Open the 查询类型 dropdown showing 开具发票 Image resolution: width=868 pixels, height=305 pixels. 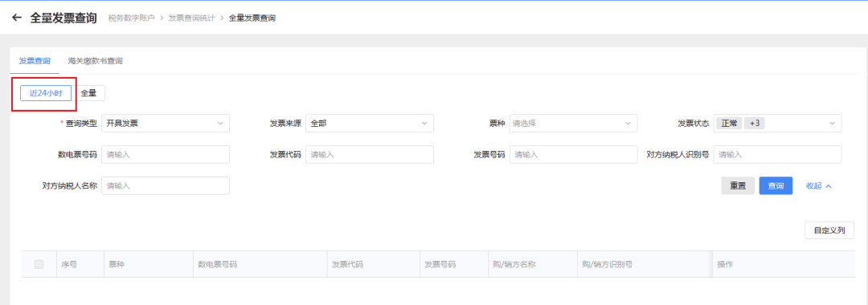tap(166, 124)
